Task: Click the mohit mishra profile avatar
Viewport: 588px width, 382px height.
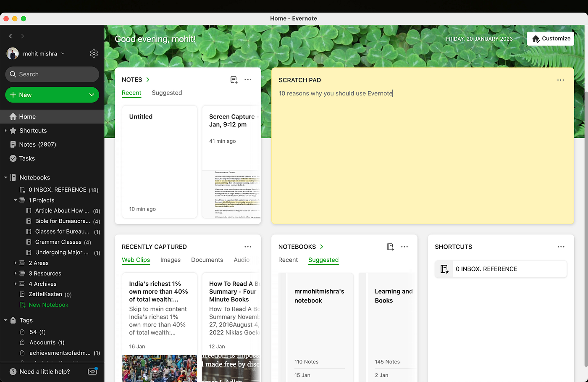Action: (x=13, y=53)
